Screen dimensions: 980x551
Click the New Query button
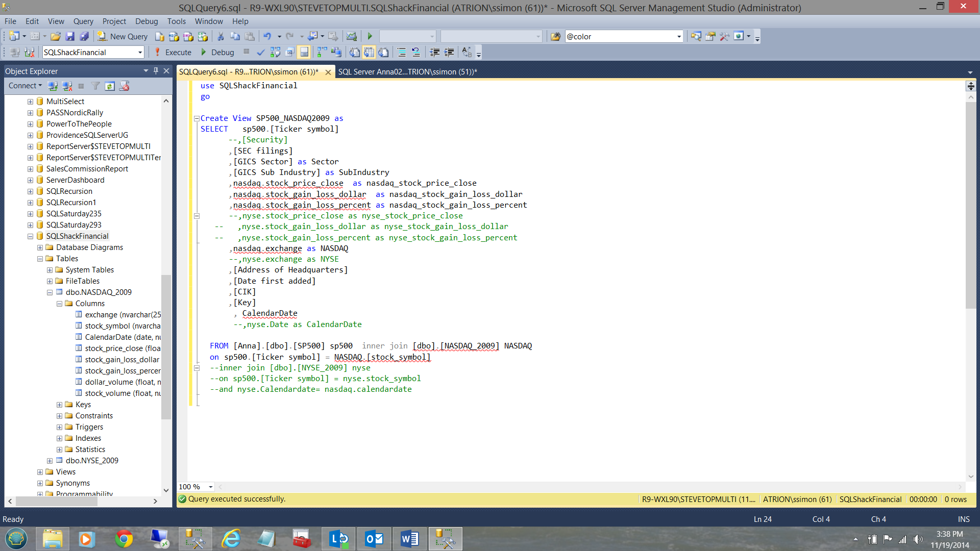click(123, 36)
